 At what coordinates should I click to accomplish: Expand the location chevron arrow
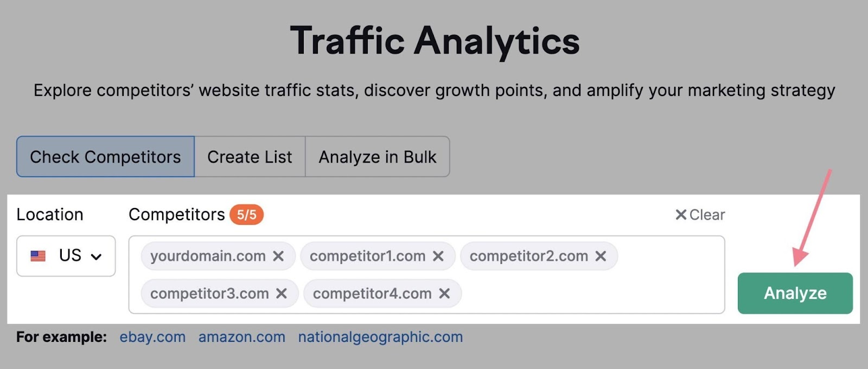click(97, 255)
